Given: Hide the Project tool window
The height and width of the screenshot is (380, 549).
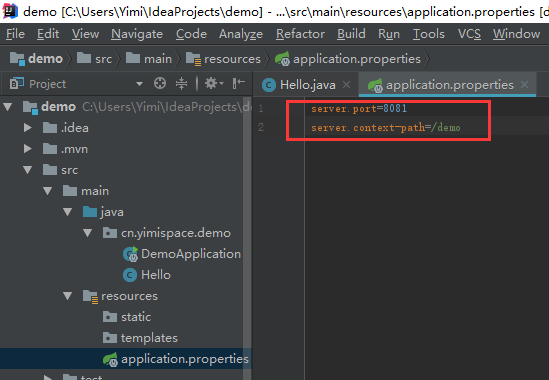Looking at the screenshot, I should pyautogui.click(x=238, y=83).
